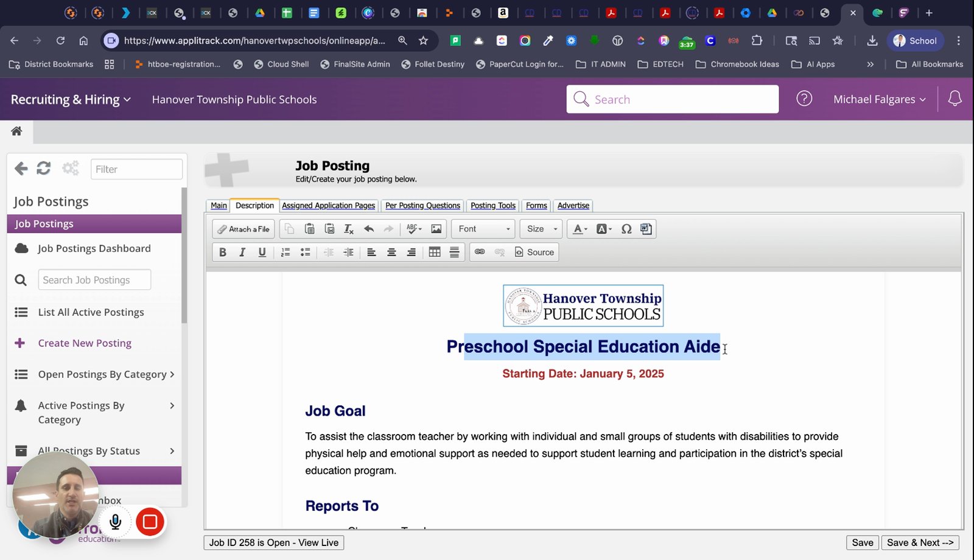Undo the last edit

pyautogui.click(x=369, y=229)
